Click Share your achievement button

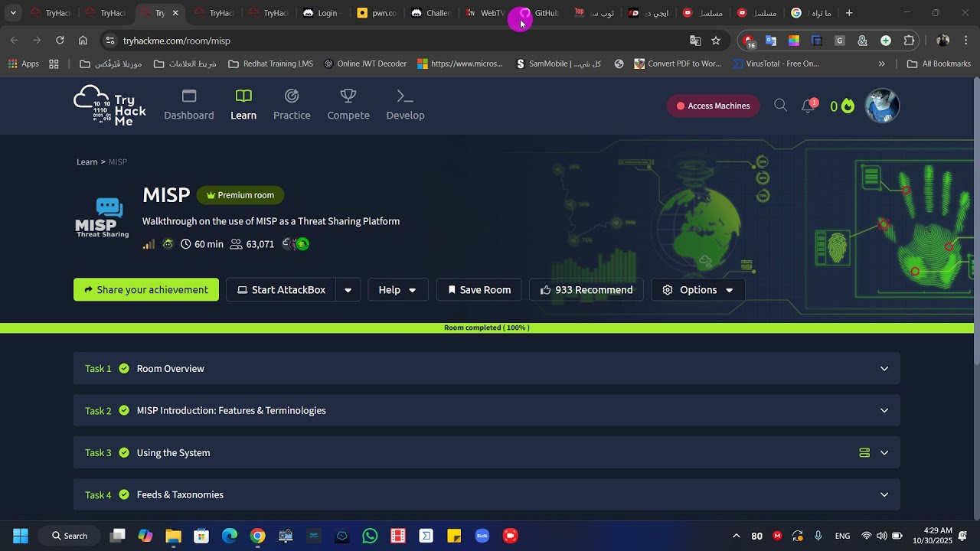pos(146,290)
